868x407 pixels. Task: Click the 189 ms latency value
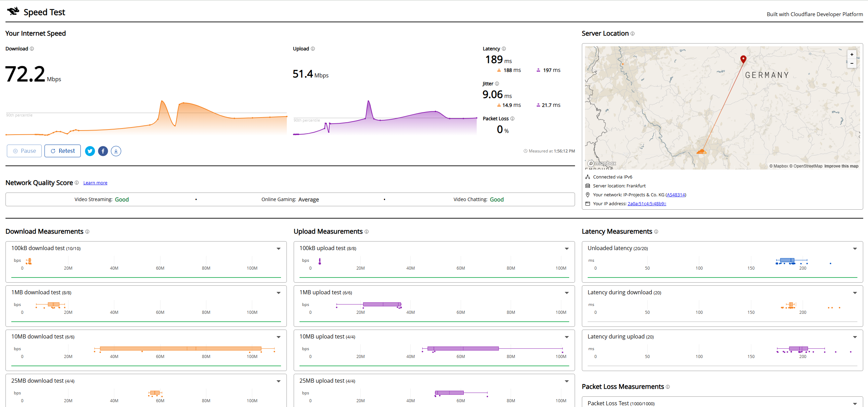pyautogui.click(x=498, y=60)
